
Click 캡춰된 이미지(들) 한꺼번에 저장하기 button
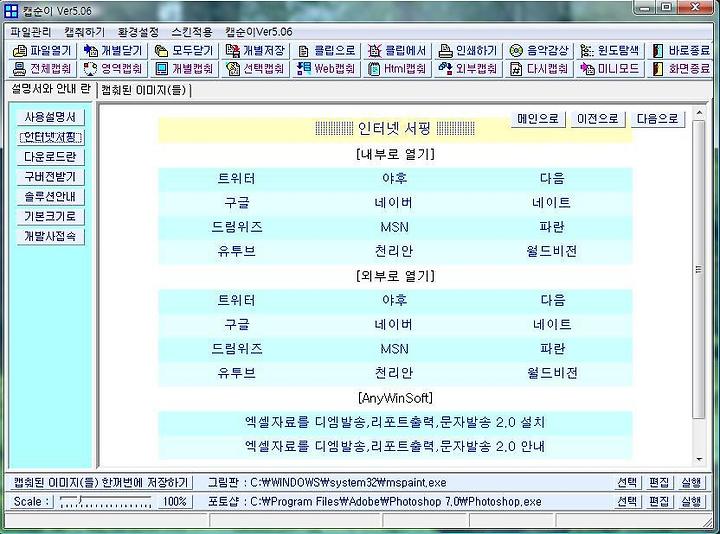[101, 483]
